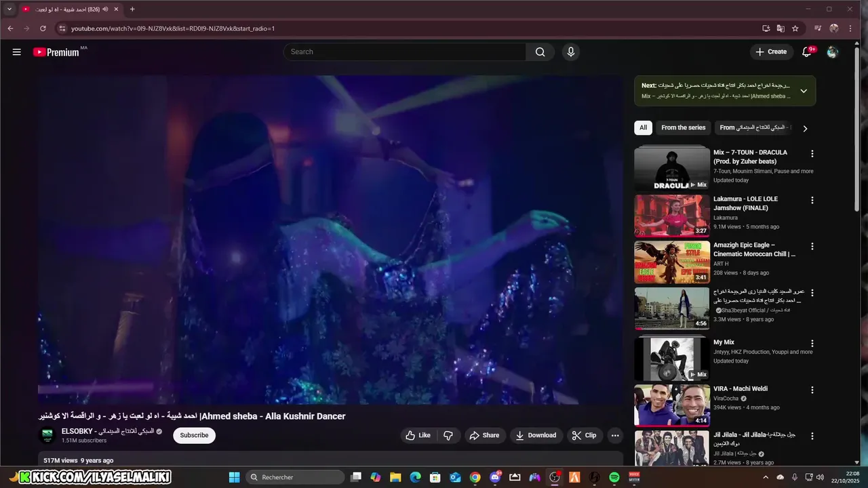This screenshot has height=488, width=868.
Task: Select the From السبكي للانتاج السينمائي chip
Action: point(753,128)
